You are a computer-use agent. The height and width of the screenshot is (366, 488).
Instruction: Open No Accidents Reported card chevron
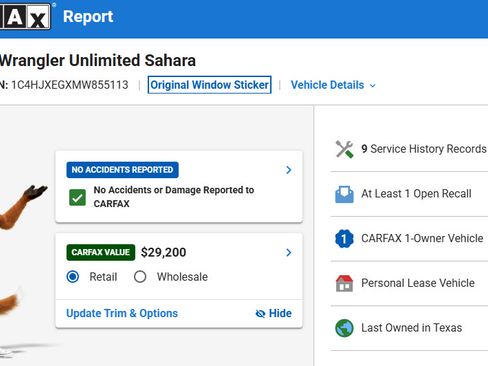click(x=289, y=170)
